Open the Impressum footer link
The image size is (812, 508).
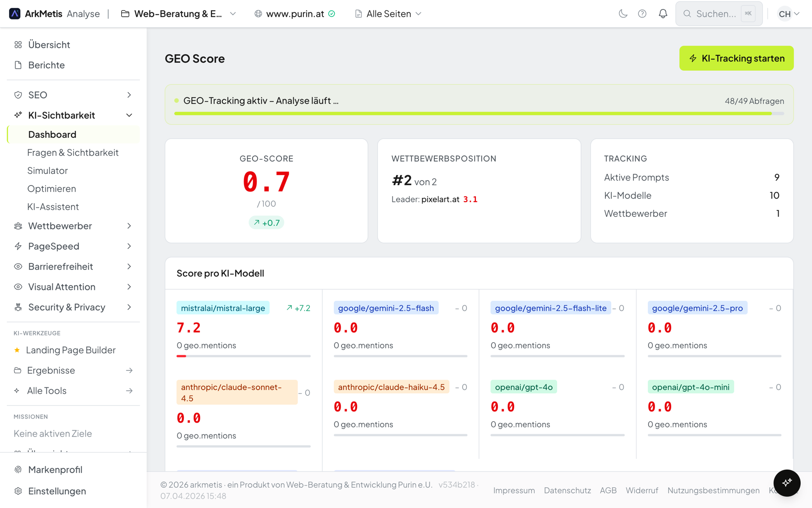tap(514, 490)
